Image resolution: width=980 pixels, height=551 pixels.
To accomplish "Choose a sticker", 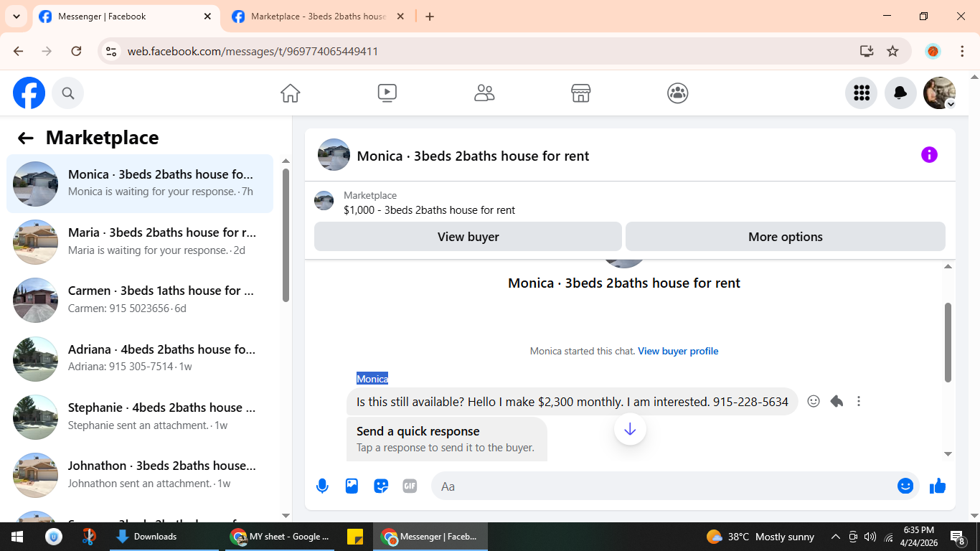I will coord(381,486).
